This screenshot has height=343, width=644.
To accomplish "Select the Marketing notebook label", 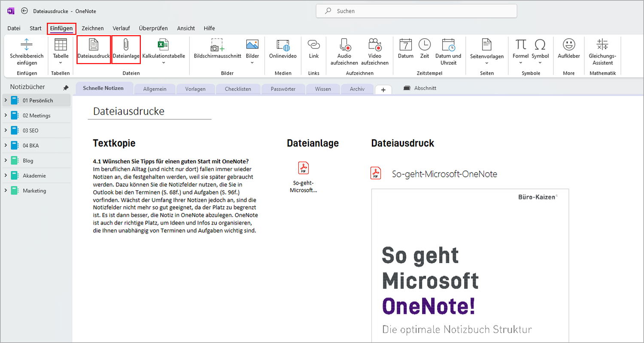I will pyautogui.click(x=34, y=191).
